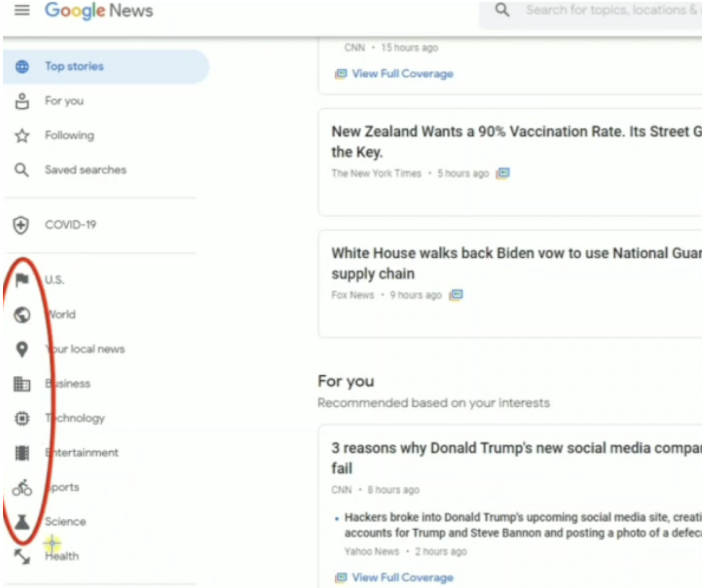Go to Following in sidebar
Viewport: 702px width, 588px height.
click(x=69, y=135)
